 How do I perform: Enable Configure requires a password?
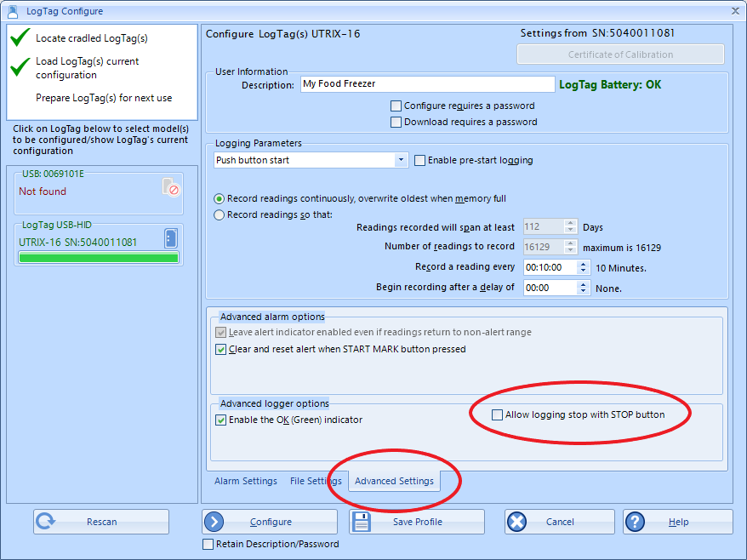point(396,106)
